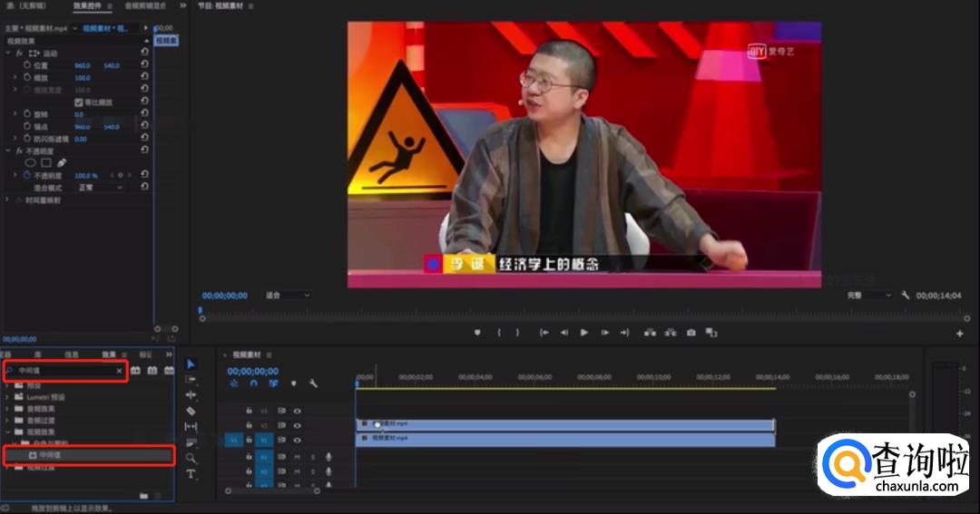
Task: Select the Type tool
Action: [191, 474]
